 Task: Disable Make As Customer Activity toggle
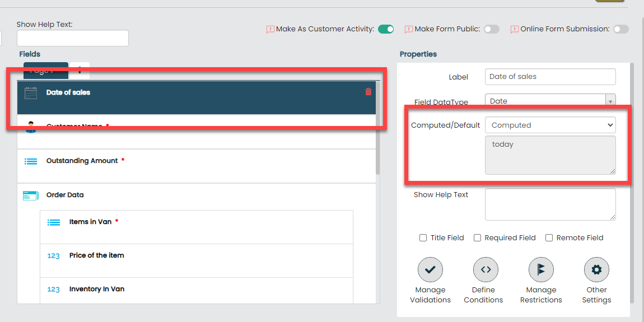point(386,29)
